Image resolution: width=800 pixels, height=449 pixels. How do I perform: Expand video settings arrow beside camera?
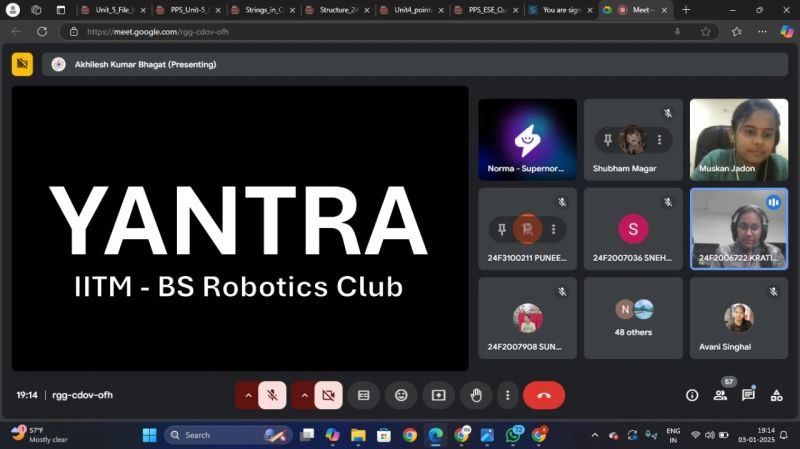coord(304,395)
